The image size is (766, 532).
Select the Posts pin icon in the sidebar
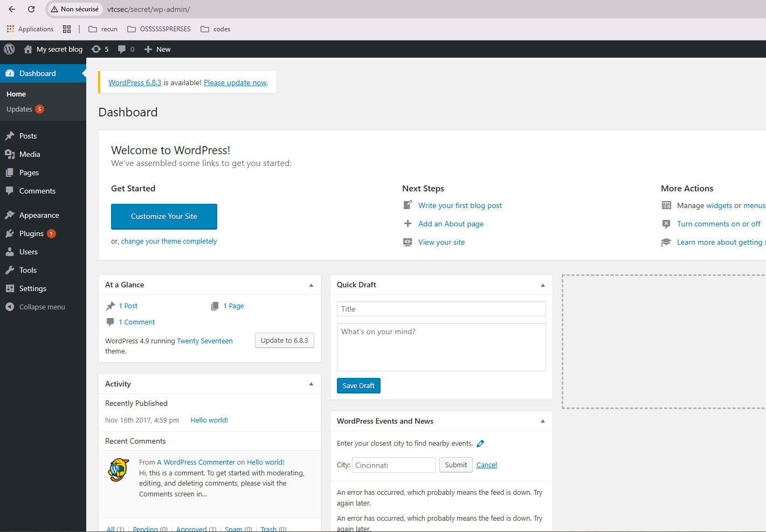10,135
